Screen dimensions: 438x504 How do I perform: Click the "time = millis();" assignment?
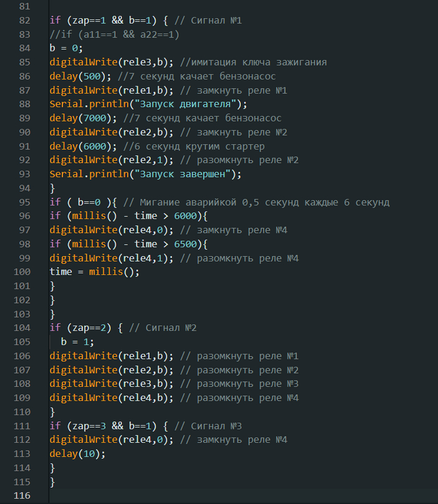click(94, 272)
